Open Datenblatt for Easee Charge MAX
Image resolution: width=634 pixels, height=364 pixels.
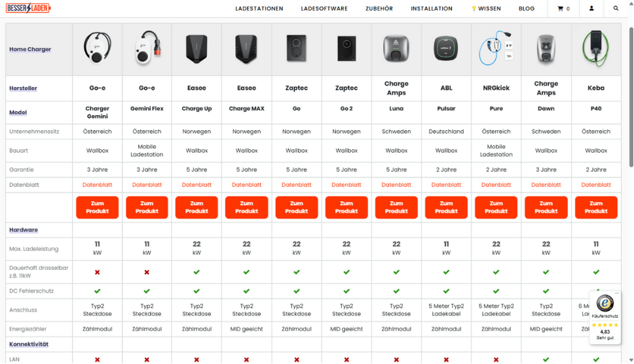pyautogui.click(x=246, y=185)
